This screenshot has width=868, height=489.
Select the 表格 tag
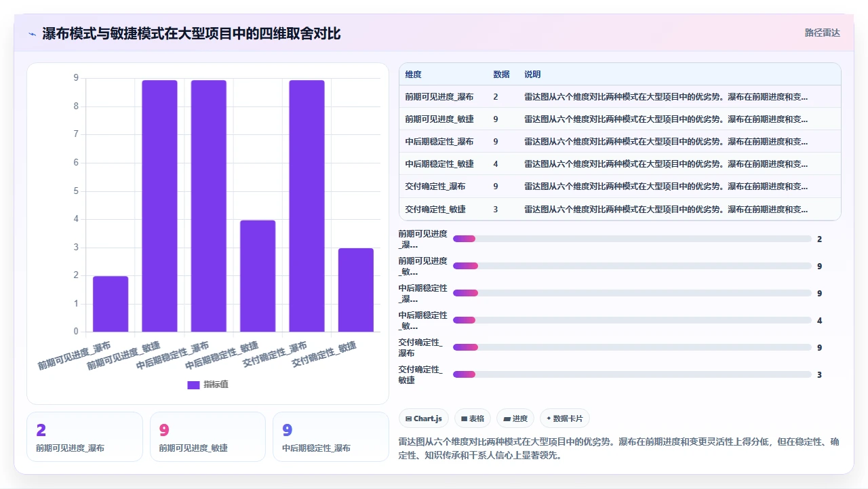pos(473,418)
